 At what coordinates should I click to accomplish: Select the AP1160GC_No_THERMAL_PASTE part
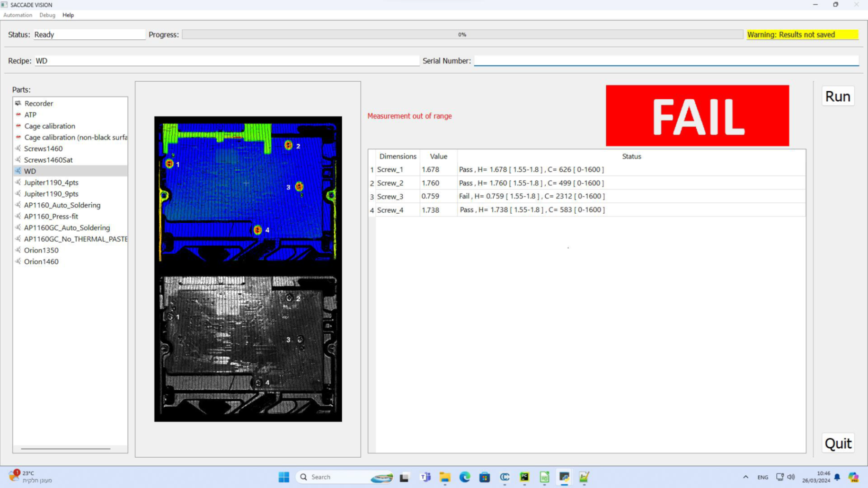(70, 239)
